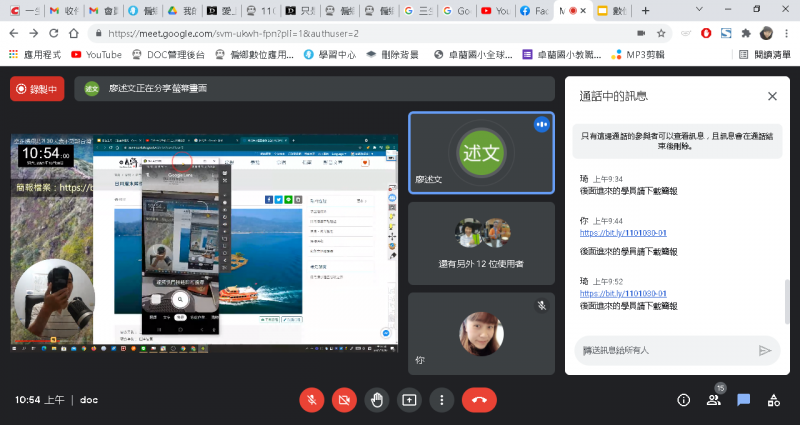The width and height of the screenshot is (800, 425).
Task: Open a new browser tab
Action: 645,10
